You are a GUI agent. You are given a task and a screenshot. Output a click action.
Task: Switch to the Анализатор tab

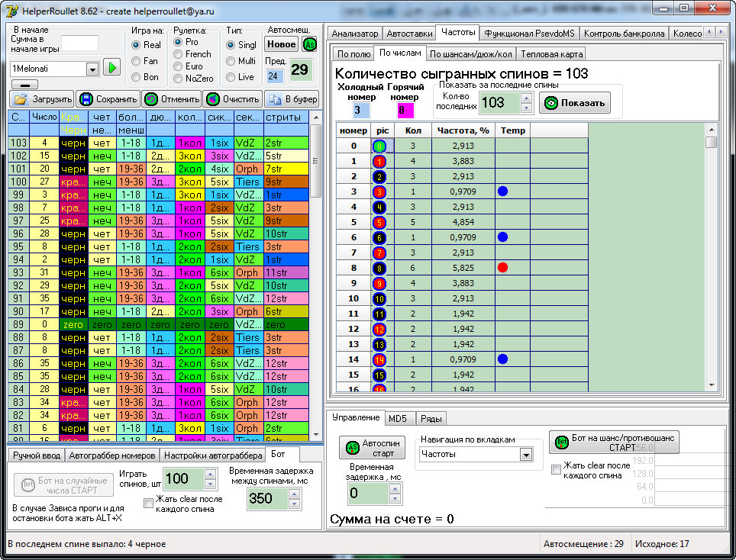point(355,34)
